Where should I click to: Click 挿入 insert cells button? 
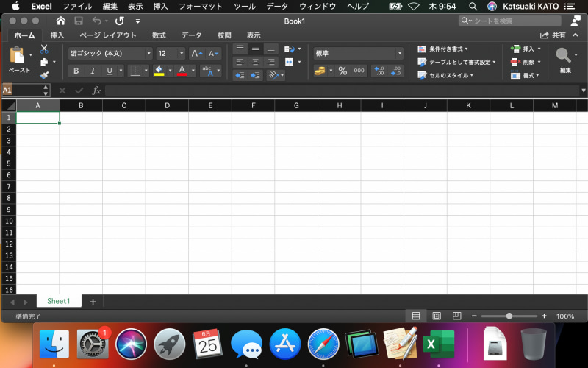click(526, 49)
